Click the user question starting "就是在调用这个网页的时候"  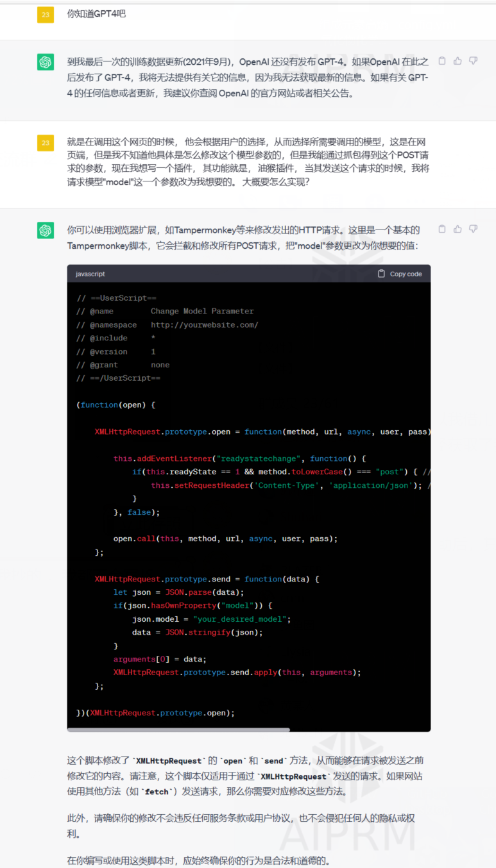[x=248, y=161]
